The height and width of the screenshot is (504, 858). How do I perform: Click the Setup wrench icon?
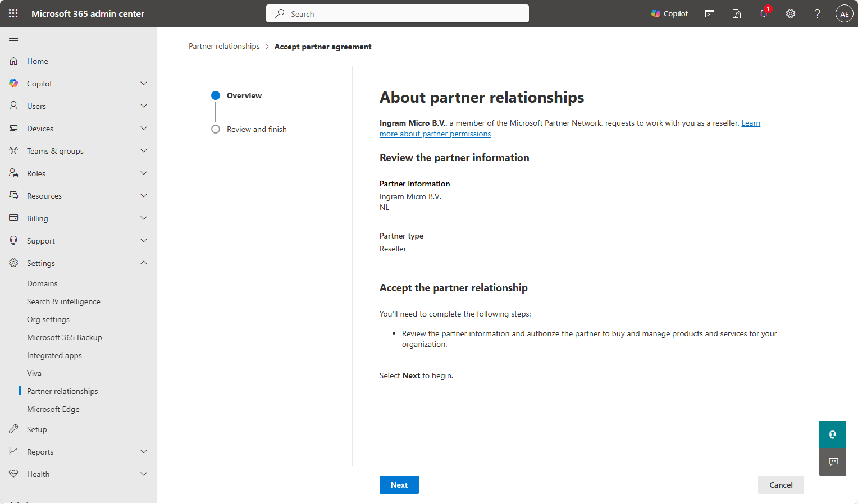pos(13,429)
